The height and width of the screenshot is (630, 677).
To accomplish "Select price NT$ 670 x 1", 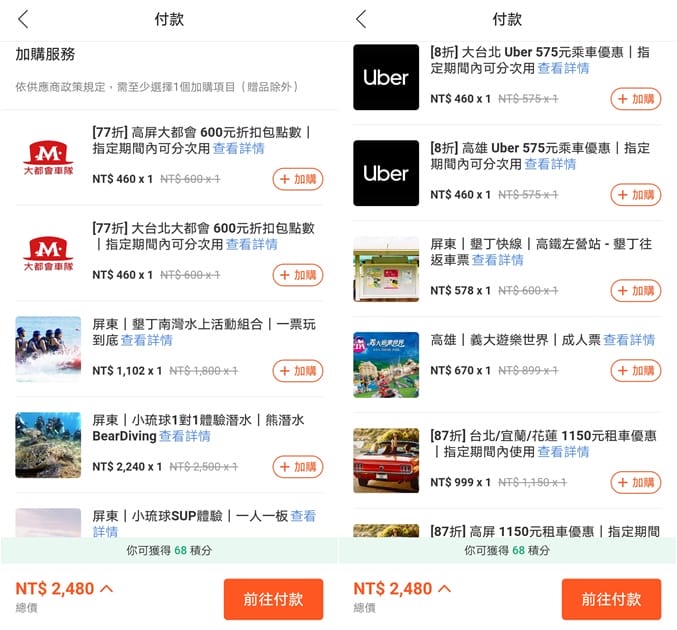I will (461, 370).
